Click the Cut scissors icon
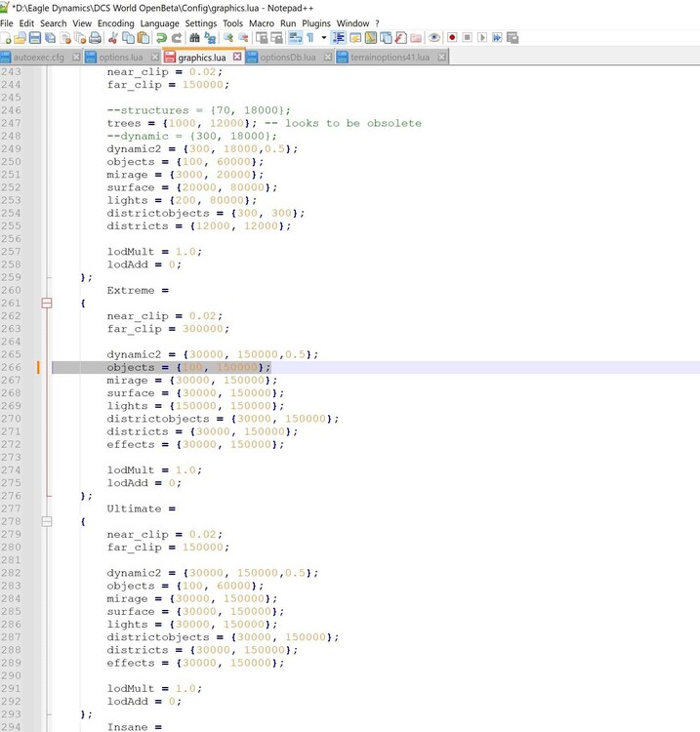 coord(113,38)
